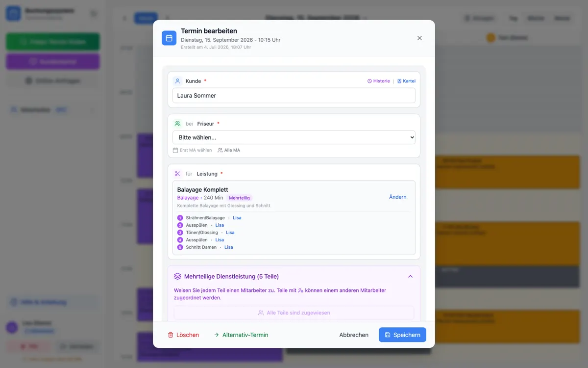The width and height of the screenshot is (588, 368).
Task: Click 'Alle Teile sind zugewiesen' button
Action: (x=294, y=313)
